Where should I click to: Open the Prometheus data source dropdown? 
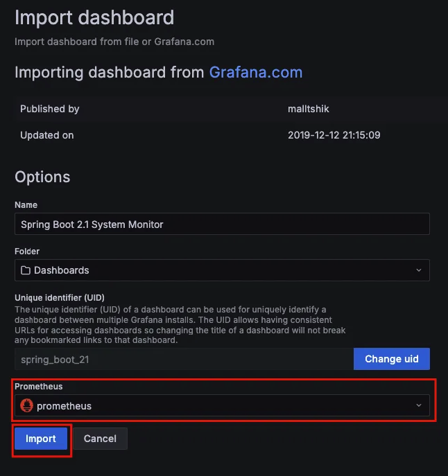(222, 405)
